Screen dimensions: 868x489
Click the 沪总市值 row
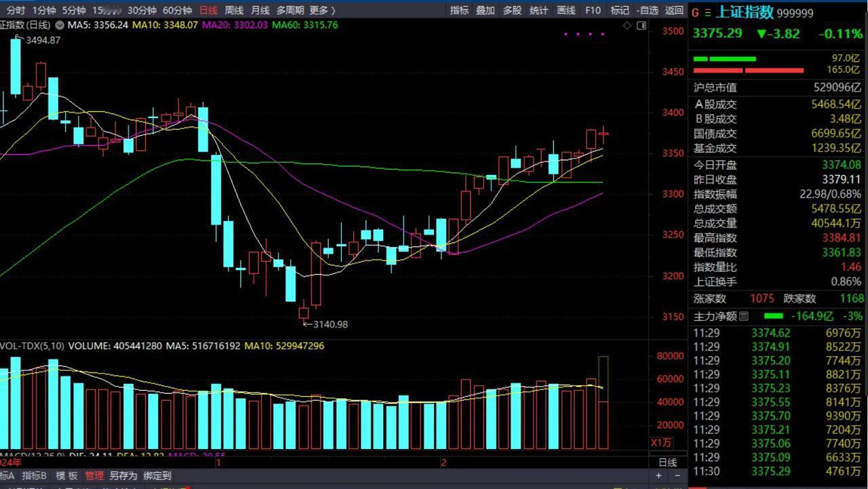point(778,87)
